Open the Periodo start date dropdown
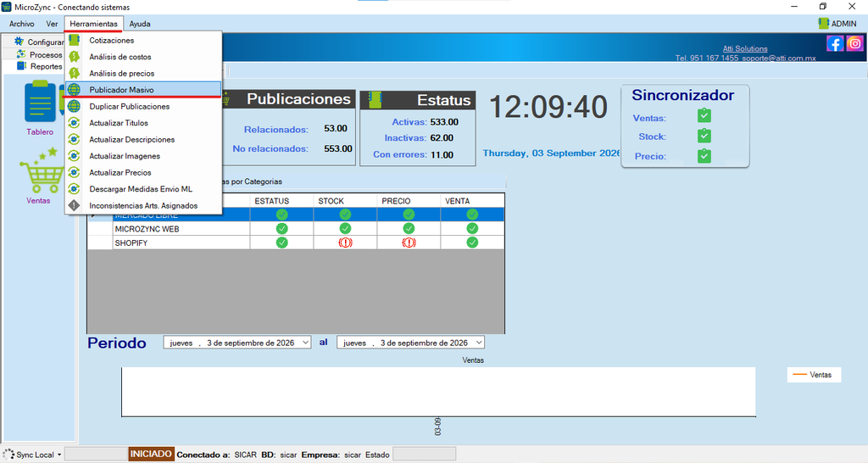Viewport: 868px width, 463px height. tap(305, 343)
